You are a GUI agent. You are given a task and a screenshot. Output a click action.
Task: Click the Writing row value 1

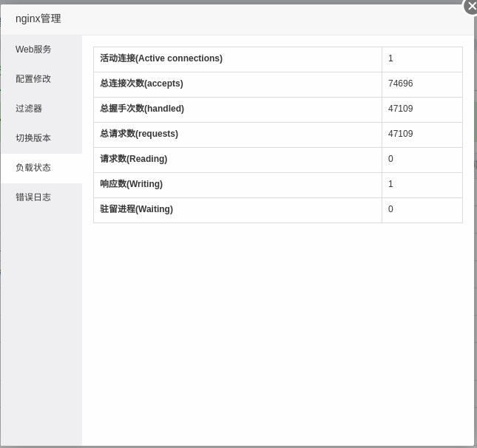(x=390, y=184)
